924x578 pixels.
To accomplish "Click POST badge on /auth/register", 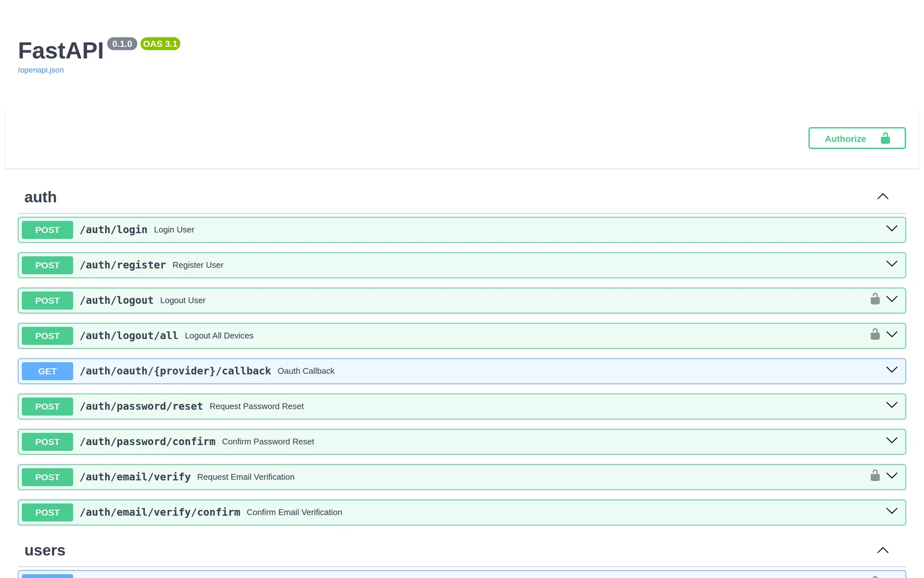I will 47,265.
